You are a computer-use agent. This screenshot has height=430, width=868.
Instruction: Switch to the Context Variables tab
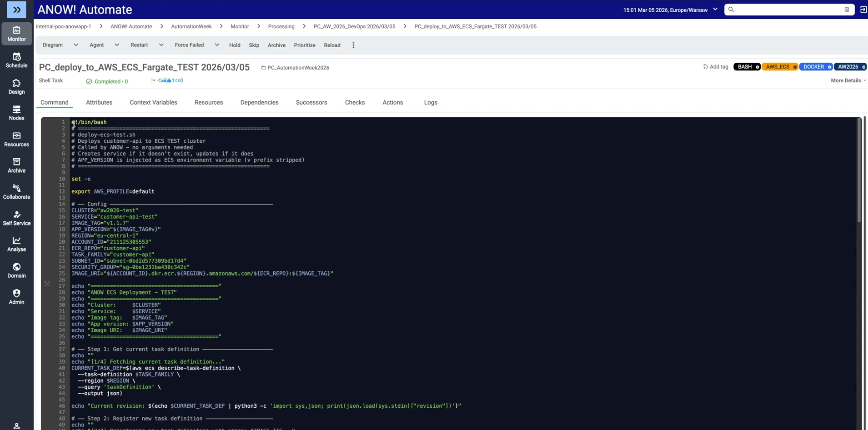click(153, 103)
